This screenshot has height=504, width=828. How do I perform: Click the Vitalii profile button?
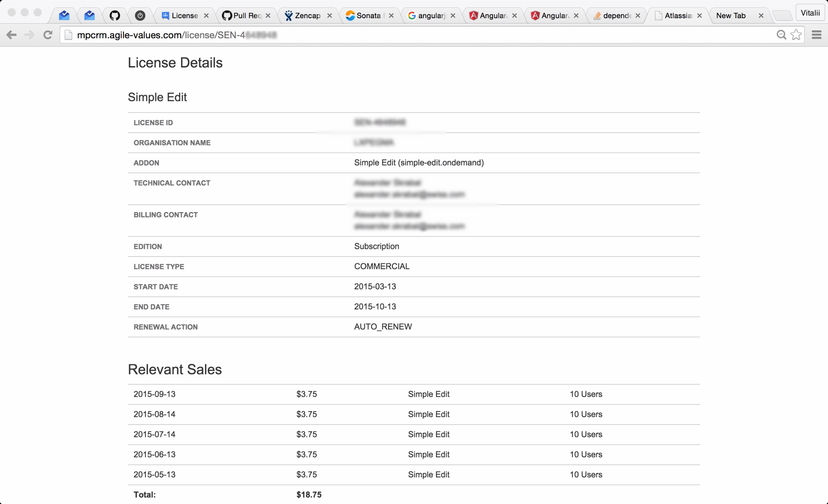tap(810, 13)
